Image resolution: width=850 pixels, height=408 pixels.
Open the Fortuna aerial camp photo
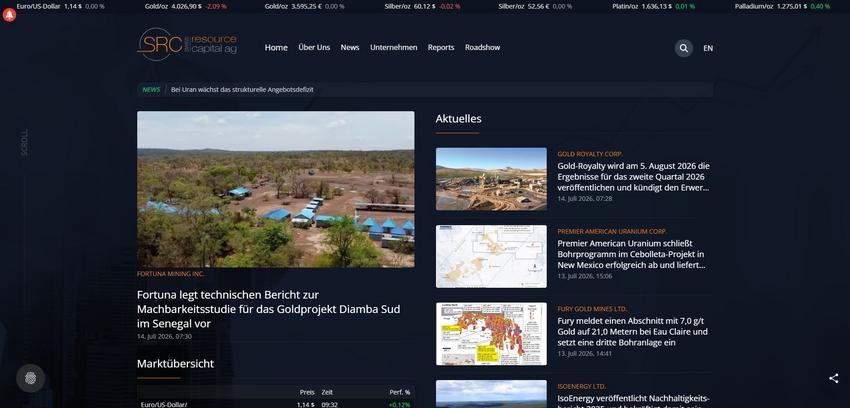pyautogui.click(x=275, y=189)
